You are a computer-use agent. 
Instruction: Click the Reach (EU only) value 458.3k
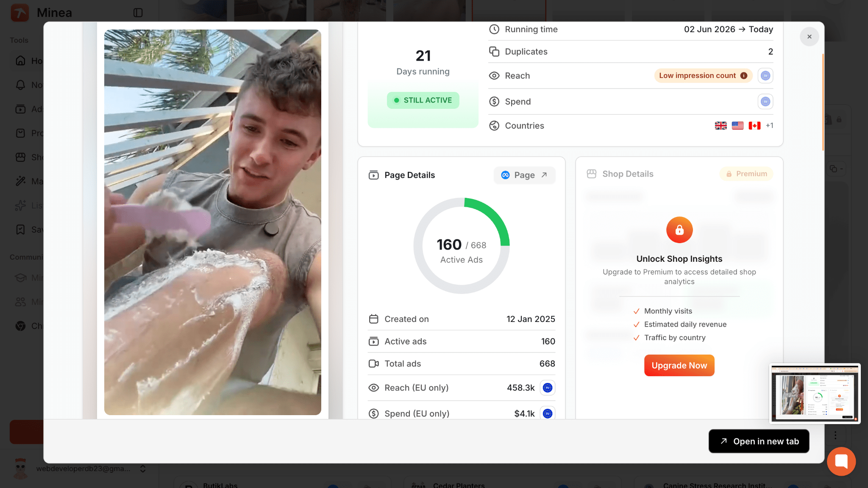520,388
